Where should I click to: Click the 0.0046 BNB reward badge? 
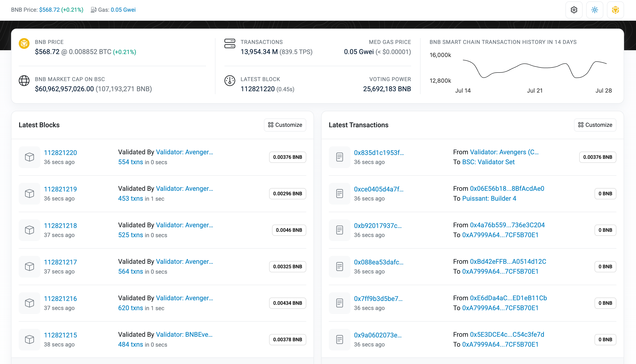coord(289,230)
